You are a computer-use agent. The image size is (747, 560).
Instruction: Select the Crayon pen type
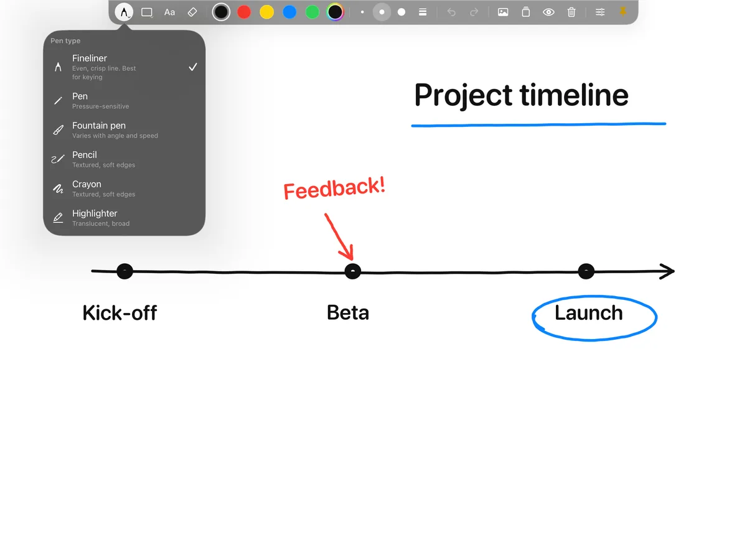[124, 189]
